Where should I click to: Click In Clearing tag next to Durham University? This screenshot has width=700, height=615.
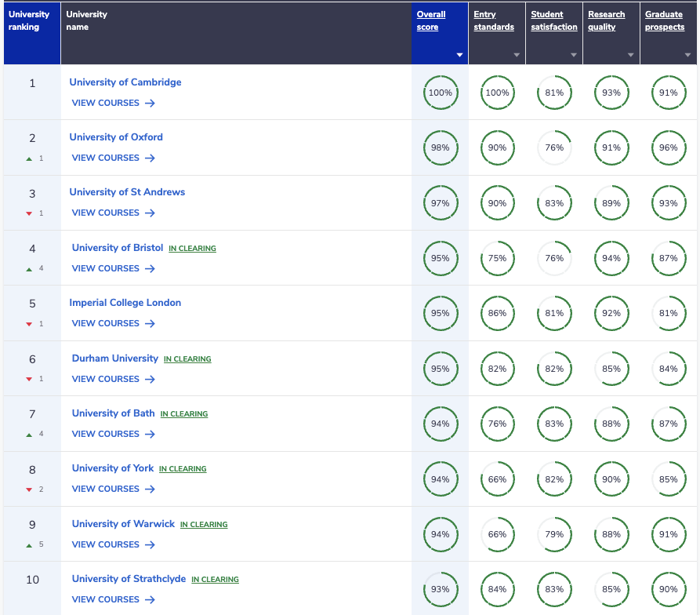187,358
